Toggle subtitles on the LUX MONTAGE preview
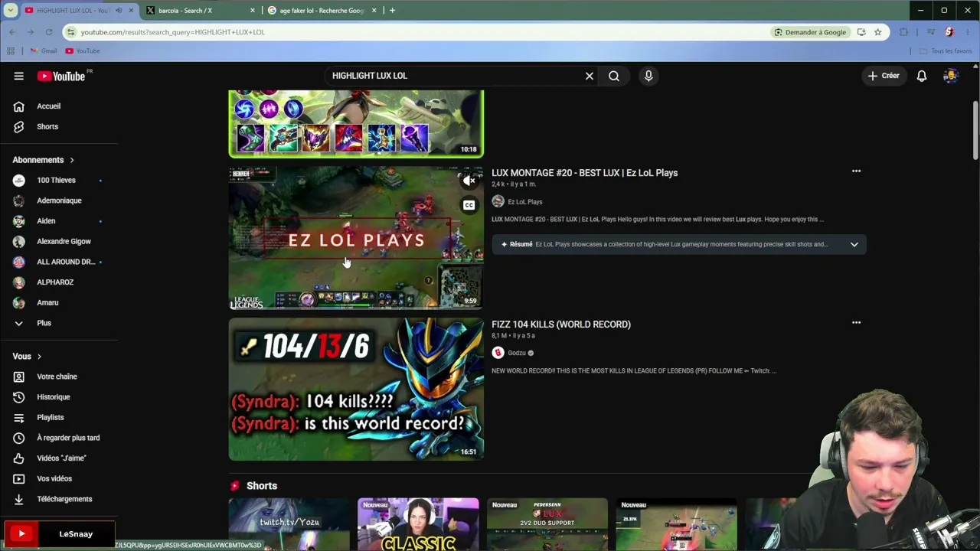The image size is (980, 551). point(469,205)
